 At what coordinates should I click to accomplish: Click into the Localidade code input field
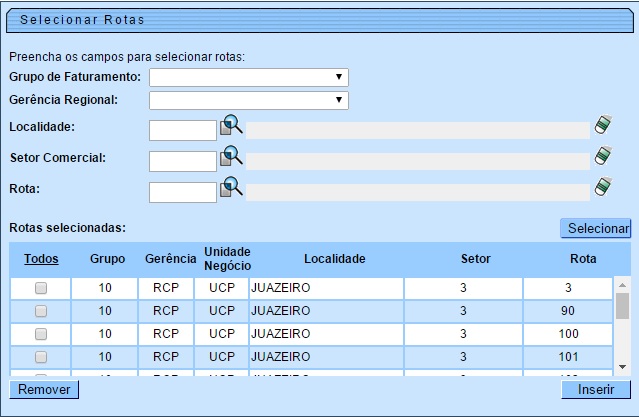pos(183,130)
